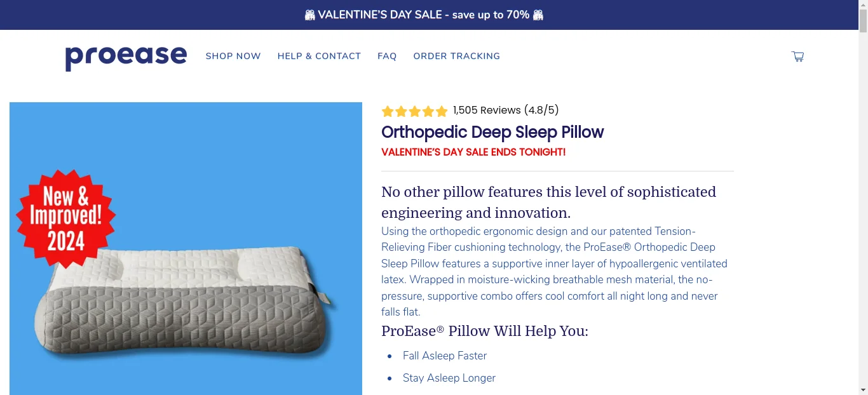The width and height of the screenshot is (868, 395).
Task: Select the FAQ navigation item
Action: 387,56
